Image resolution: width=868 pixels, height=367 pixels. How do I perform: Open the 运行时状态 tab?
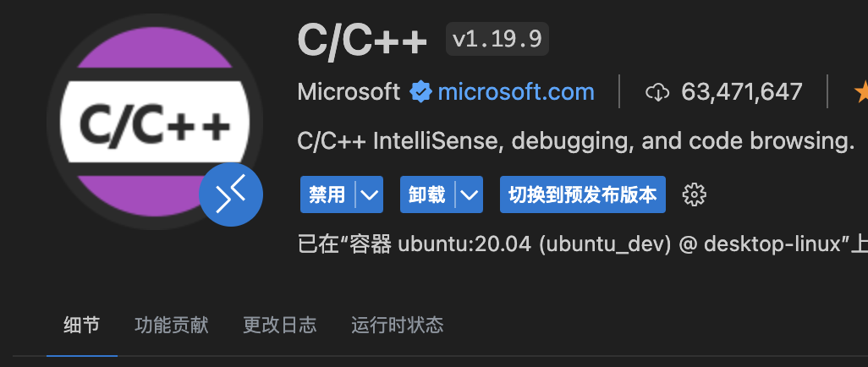pyautogui.click(x=398, y=325)
